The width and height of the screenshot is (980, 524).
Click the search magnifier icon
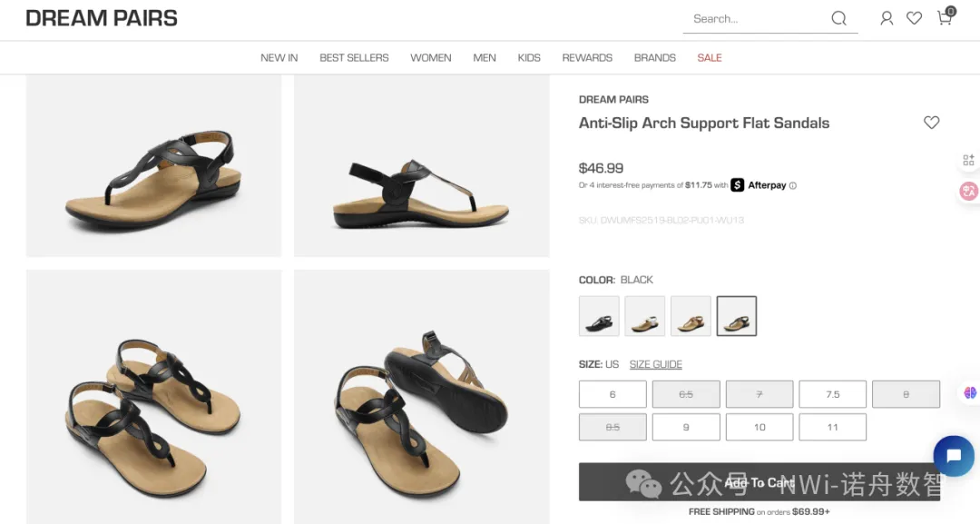[x=838, y=18]
